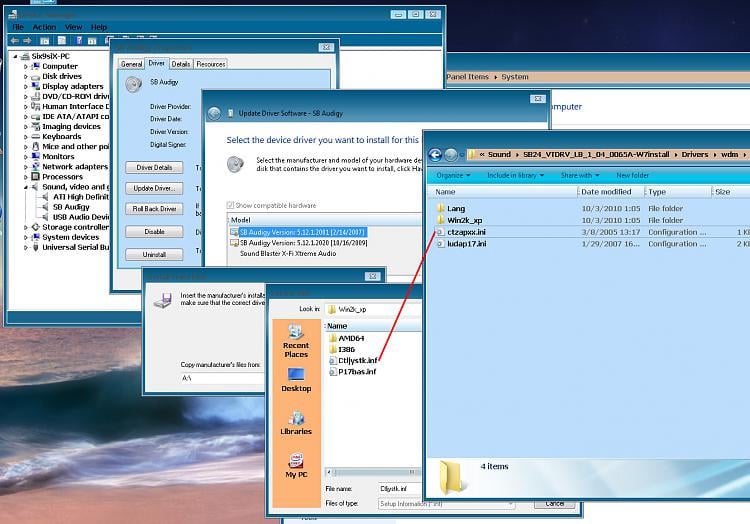Viewport: 750px width, 524px height.
Task: Expand the Disk drives tree node
Action: coord(26,77)
